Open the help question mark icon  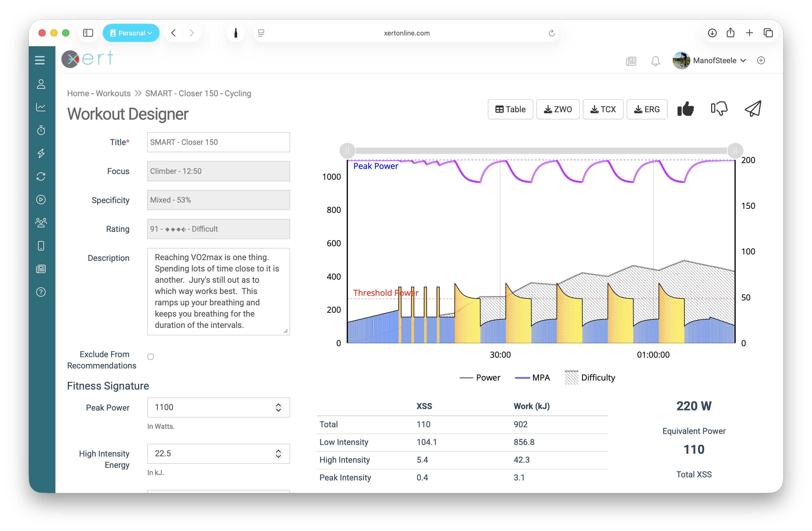click(41, 292)
